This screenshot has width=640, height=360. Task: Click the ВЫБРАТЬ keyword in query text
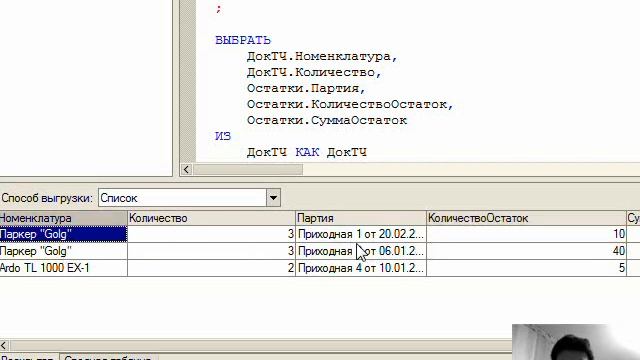pyautogui.click(x=243, y=40)
